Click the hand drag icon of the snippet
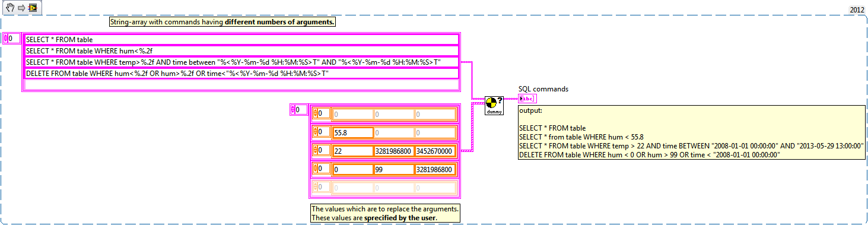Screen dimensions: 868x225 pyautogui.click(x=9, y=7)
